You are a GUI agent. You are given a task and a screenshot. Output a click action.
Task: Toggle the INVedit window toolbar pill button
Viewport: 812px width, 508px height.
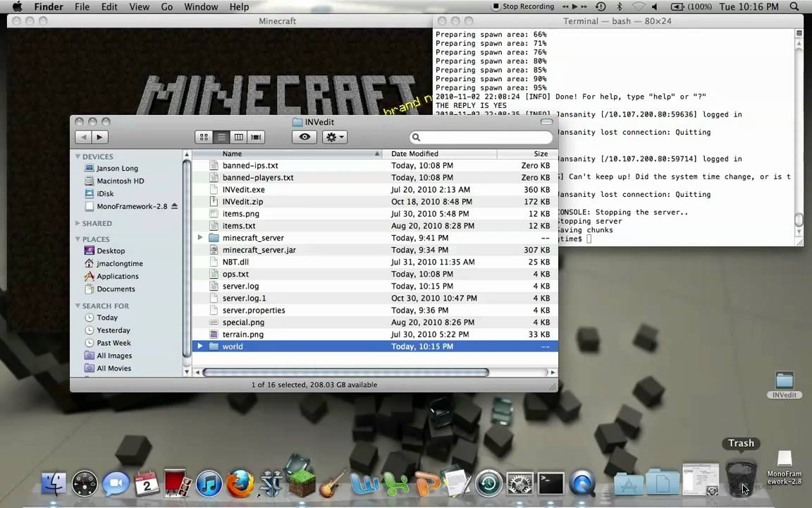[x=546, y=122]
